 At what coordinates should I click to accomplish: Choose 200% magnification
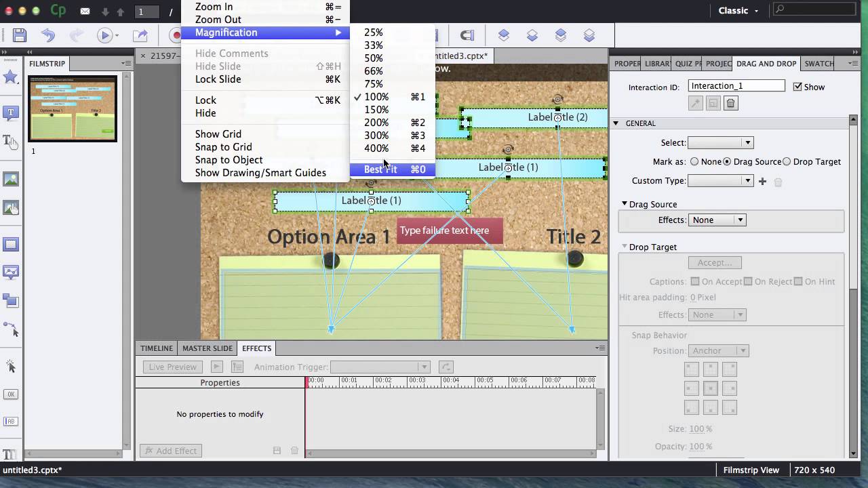(x=392, y=123)
